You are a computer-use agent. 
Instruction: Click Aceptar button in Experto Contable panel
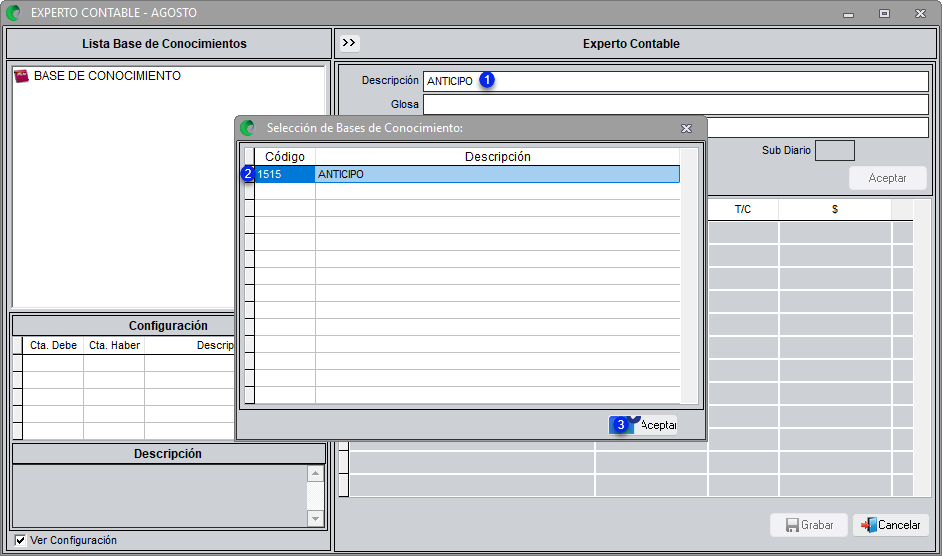pos(887,178)
